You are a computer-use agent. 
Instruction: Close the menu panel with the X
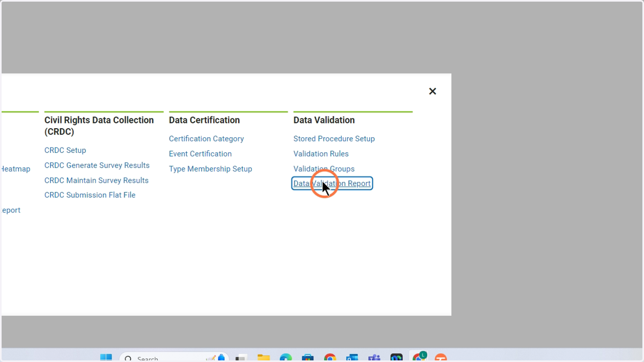click(x=433, y=91)
